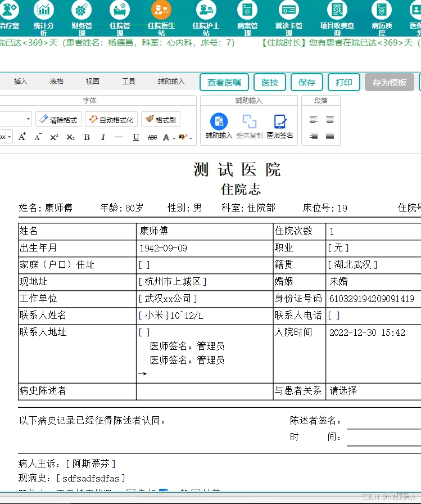Open the 病历质控 module
Screen dimensions: 421x504
point(382,10)
